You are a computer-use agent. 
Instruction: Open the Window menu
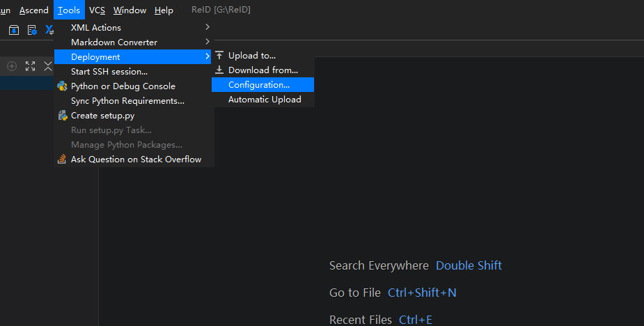click(x=129, y=10)
